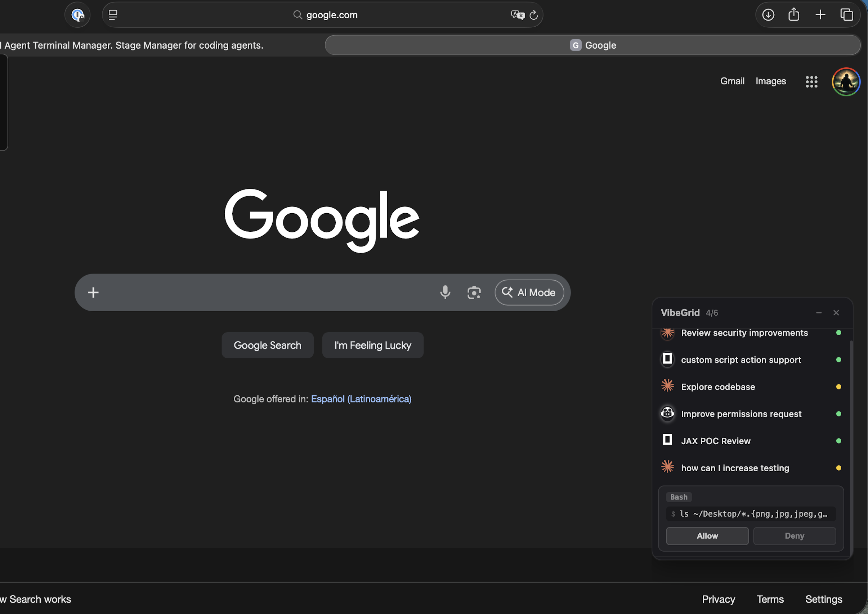The image size is (868, 614).
Task: Start voice search with the microphone
Action: click(x=445, y=293)
